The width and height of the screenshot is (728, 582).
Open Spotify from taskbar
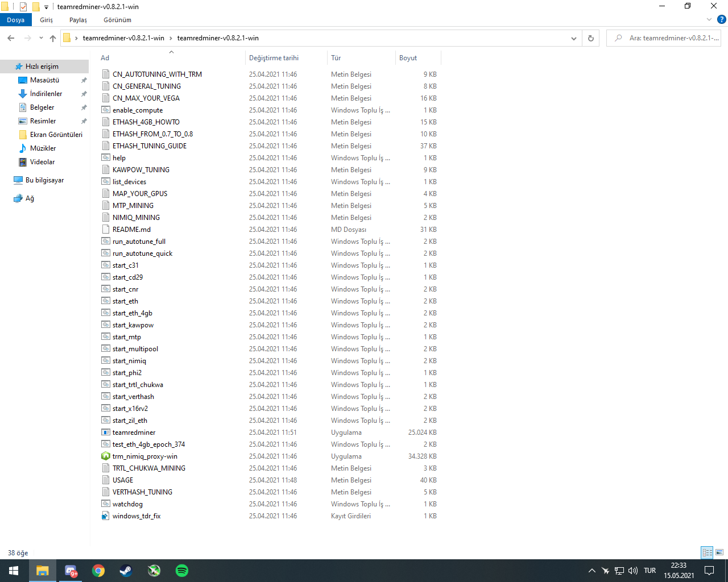182,571
